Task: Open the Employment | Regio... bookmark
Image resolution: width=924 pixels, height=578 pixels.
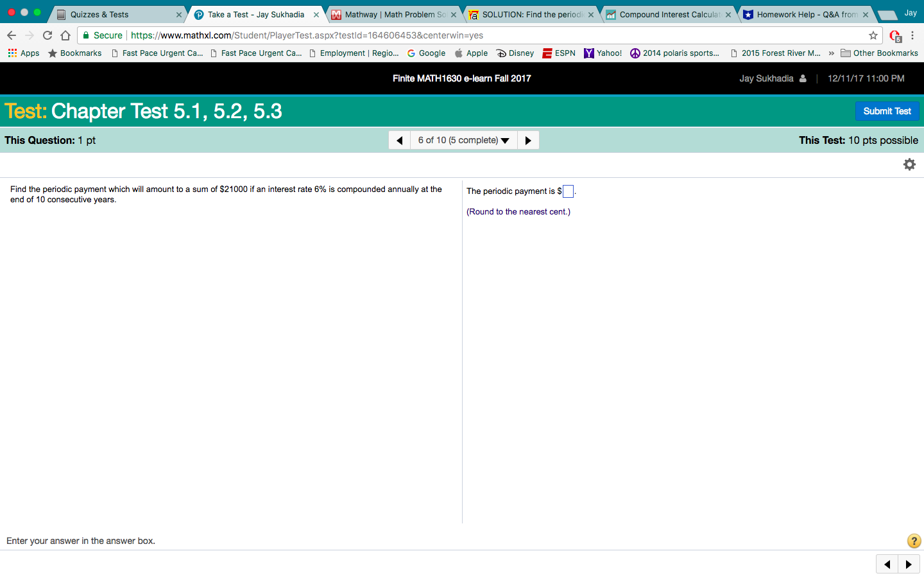Action: [354, 53]
